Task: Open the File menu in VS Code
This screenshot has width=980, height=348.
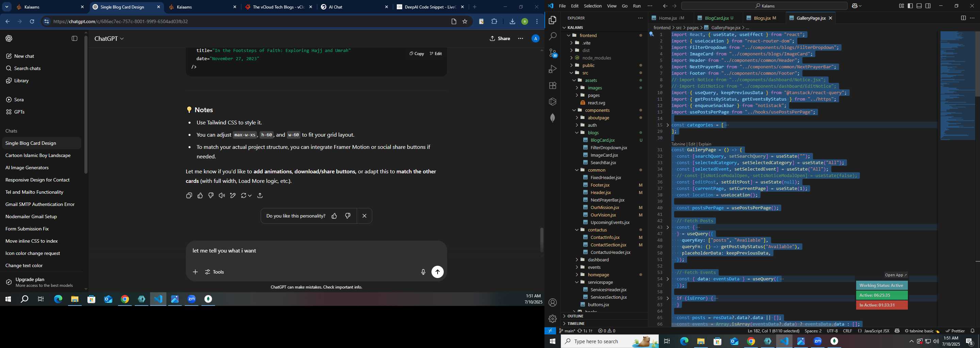Action: pyautogui.click(x=562, y=6)
